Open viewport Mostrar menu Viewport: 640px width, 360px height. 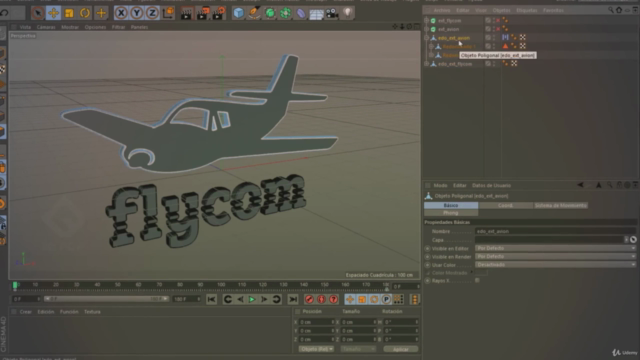coord(70,27)
